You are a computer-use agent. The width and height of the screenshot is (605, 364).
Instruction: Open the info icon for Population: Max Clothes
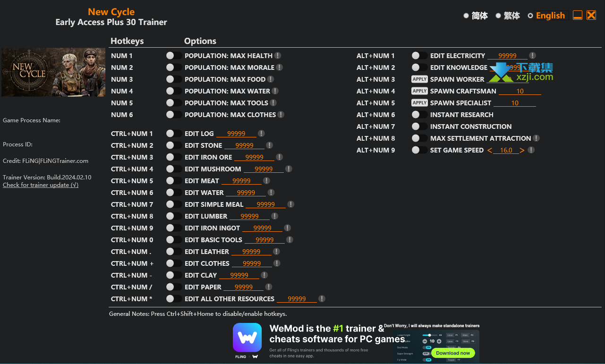coord(281,115)
